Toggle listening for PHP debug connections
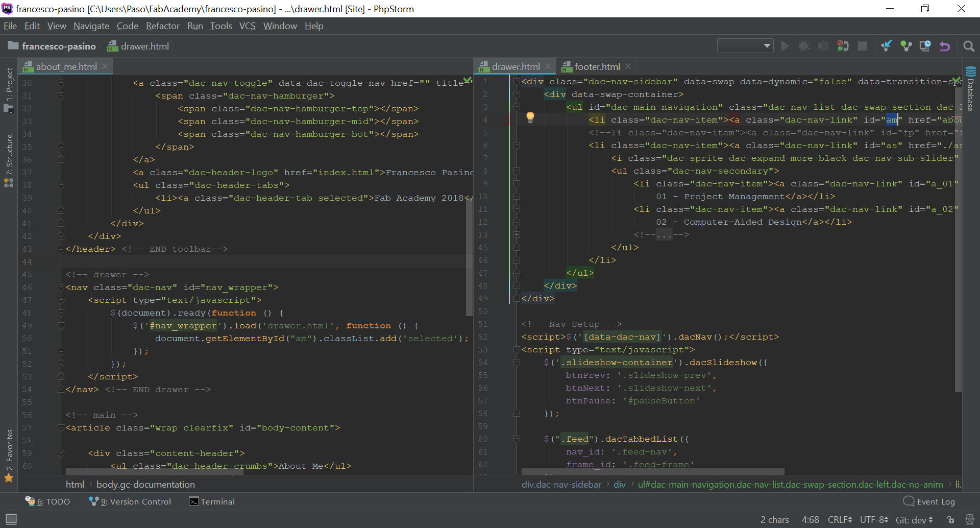 (843, 46)
